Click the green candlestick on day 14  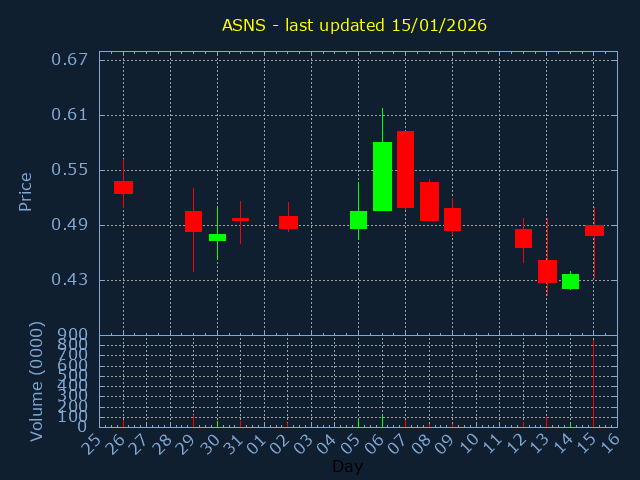tap(570, 281)
